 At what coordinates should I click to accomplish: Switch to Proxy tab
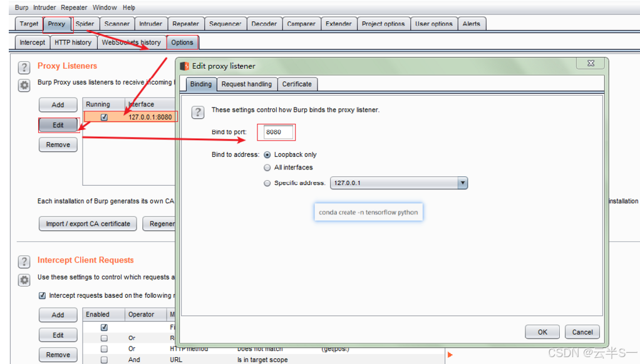57,24
